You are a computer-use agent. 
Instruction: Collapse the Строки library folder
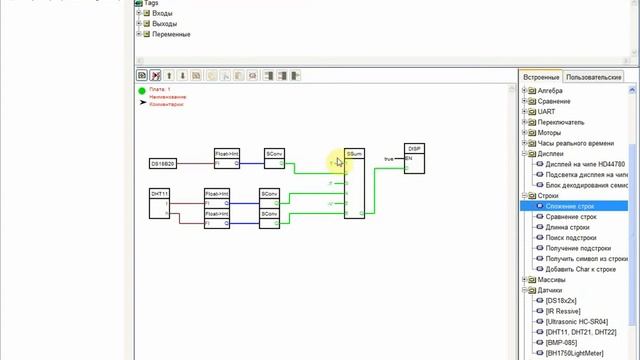click(x=524, y=196)
